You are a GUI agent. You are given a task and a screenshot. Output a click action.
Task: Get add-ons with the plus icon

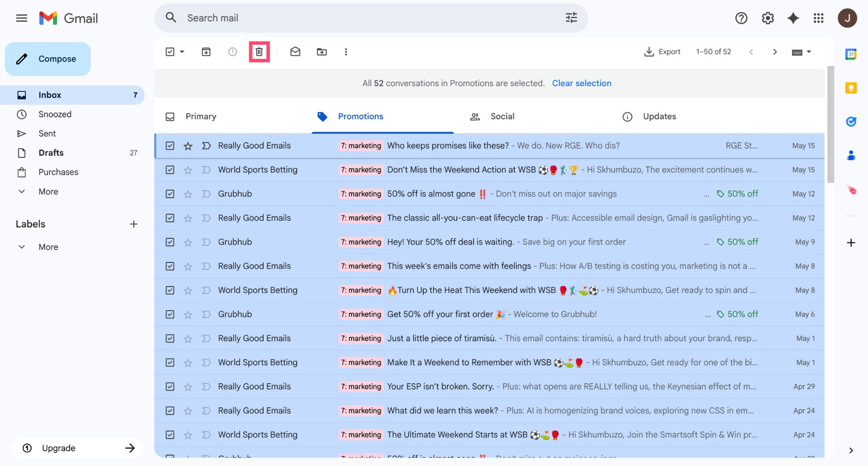click(851, 243)
